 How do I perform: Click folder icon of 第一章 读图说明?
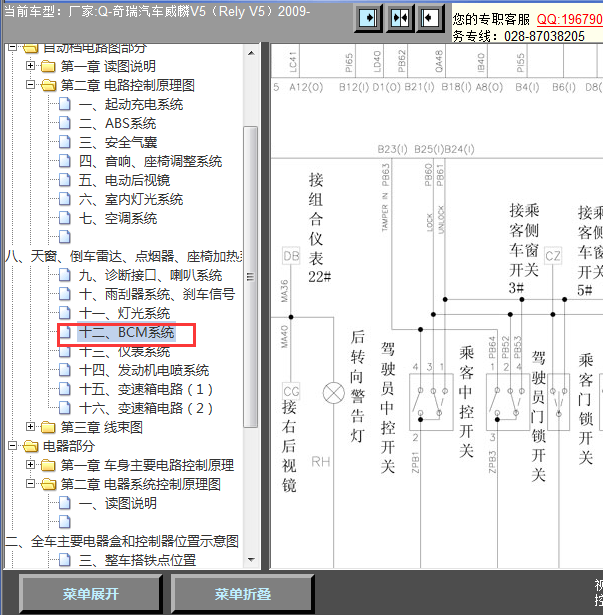pos(48,66)
